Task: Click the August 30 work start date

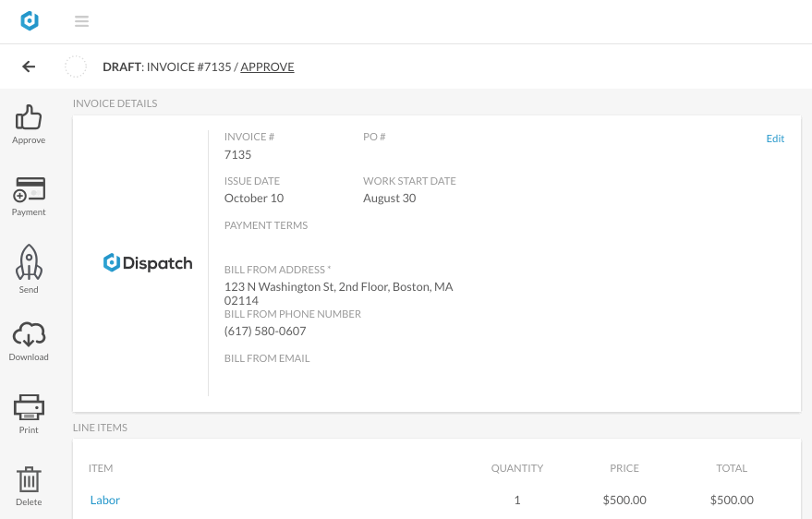Action: pyautogui.click(x=390, y=199)
